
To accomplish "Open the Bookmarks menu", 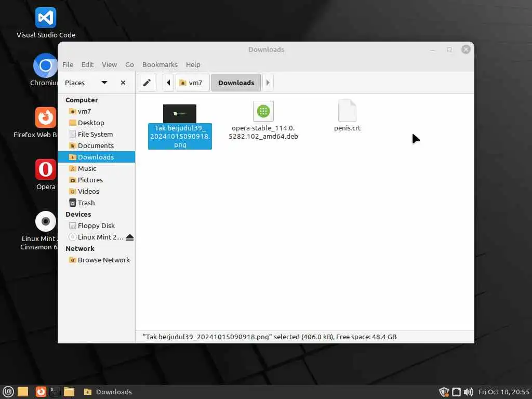I will [x=160, y=64].
